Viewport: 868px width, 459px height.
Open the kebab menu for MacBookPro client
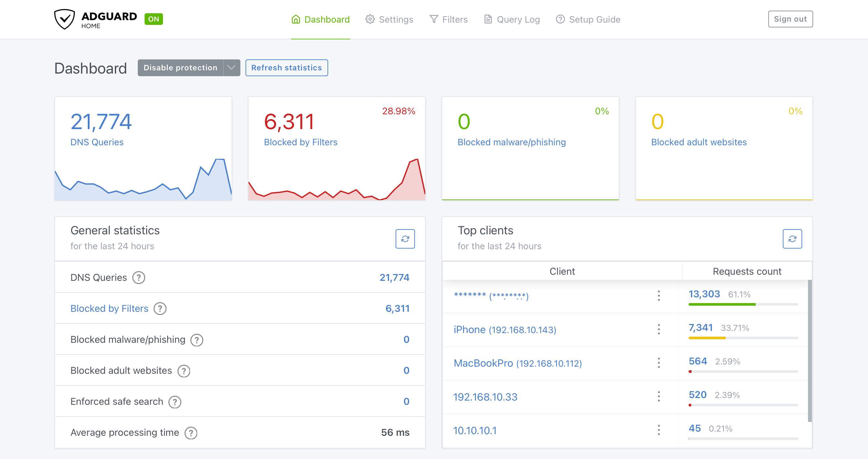click(658, 363)
